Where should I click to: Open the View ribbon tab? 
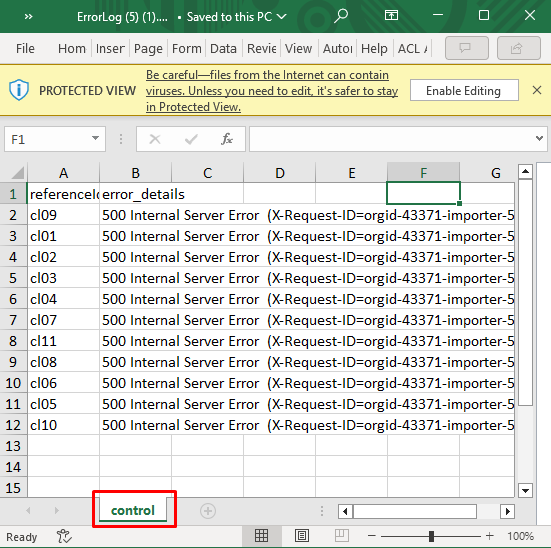(298, 48)
